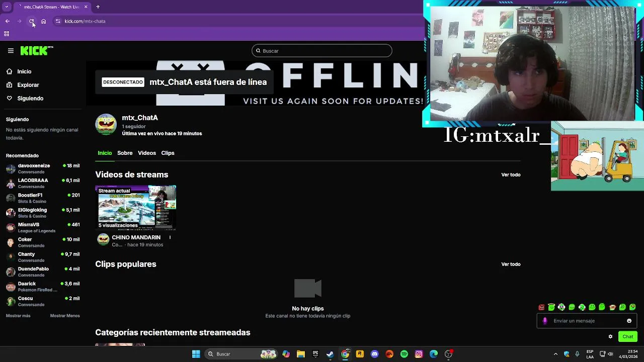Open the clock showing 23:54
This screenshot has width=644, height=362.
pyautogui.click(x=629, y=354)
